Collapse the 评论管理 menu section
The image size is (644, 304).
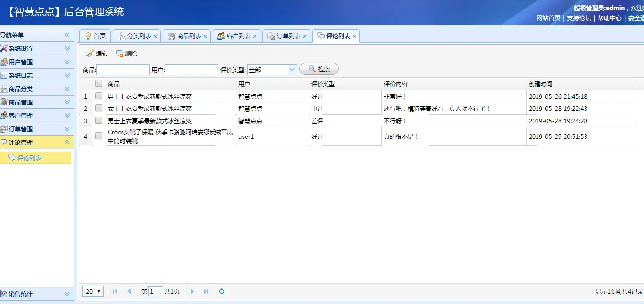click(67, 142)
